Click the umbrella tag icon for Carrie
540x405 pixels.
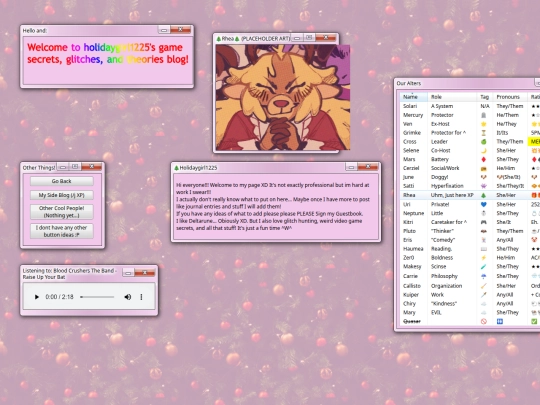484,276
